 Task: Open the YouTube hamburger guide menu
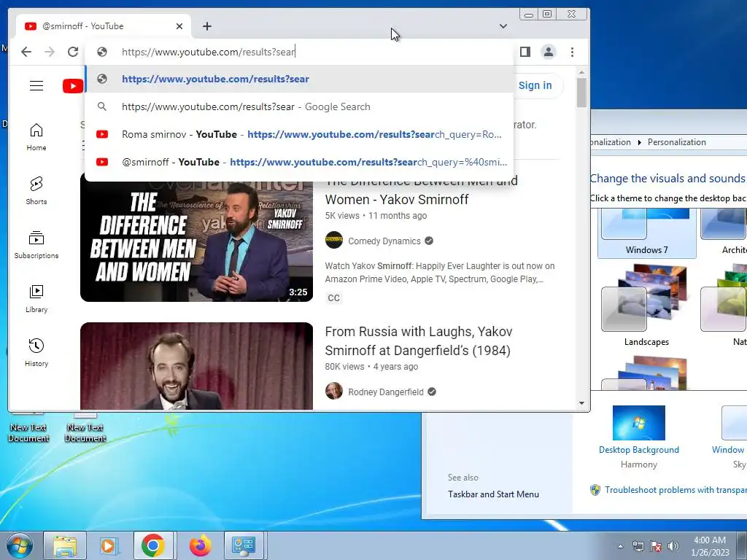click(x=36, y=86)
